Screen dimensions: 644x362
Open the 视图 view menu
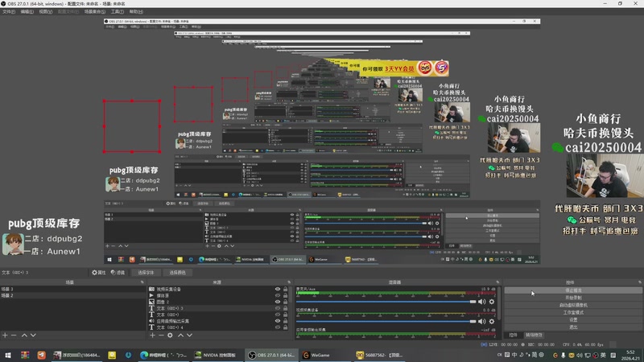[45, 11]
